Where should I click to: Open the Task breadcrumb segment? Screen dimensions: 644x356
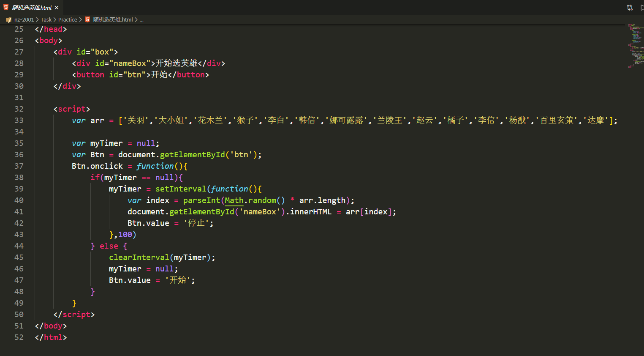(46, 20)
